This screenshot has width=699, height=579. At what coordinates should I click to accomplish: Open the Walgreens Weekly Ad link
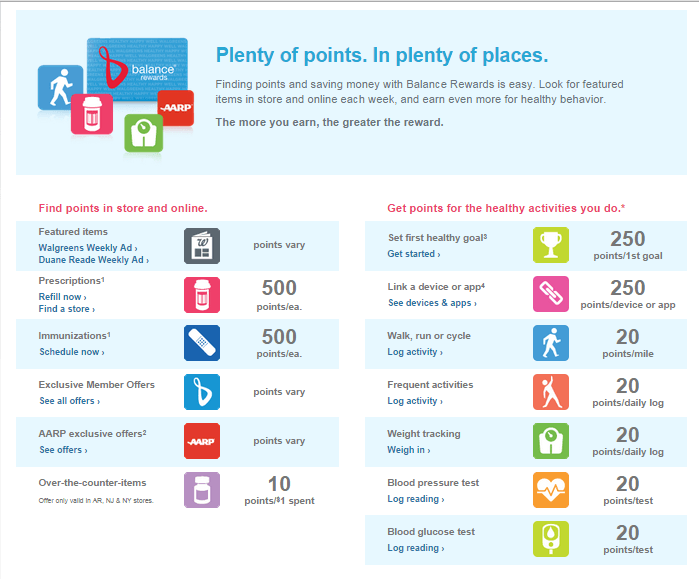[x=88, y=248]
